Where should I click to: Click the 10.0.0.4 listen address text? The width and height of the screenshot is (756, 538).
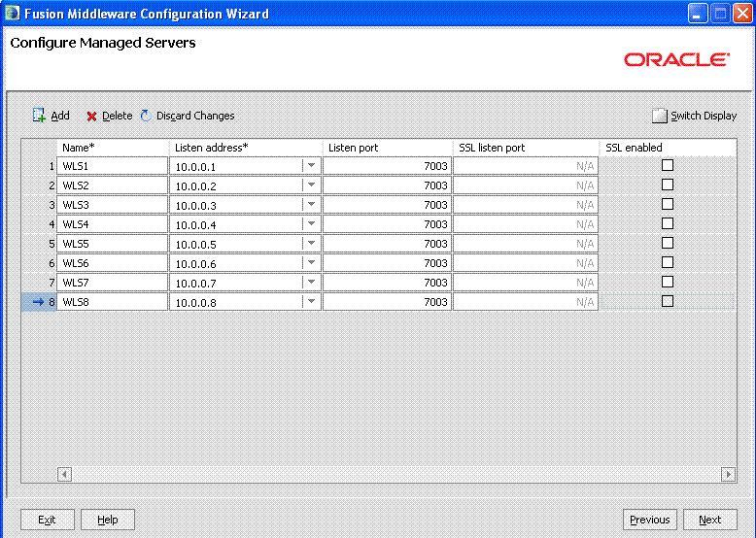tap(195, 225)
